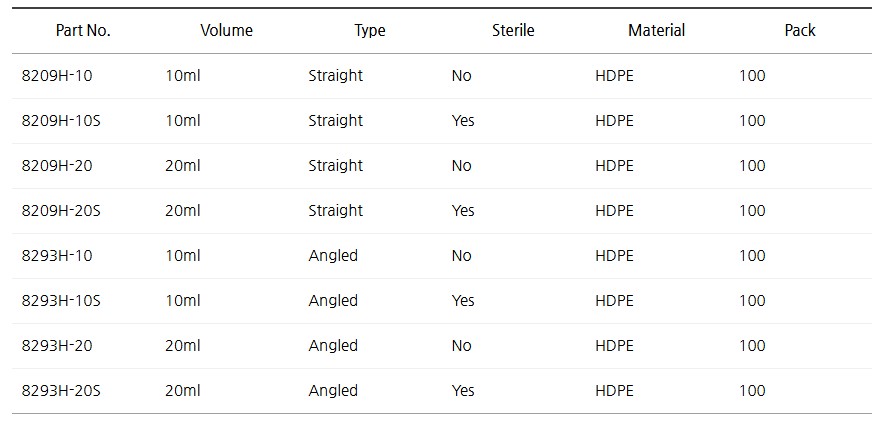The width and height of the screenshot is (882, 425).
Task: Click the Sterile column header
Action: tap(513, 31)
